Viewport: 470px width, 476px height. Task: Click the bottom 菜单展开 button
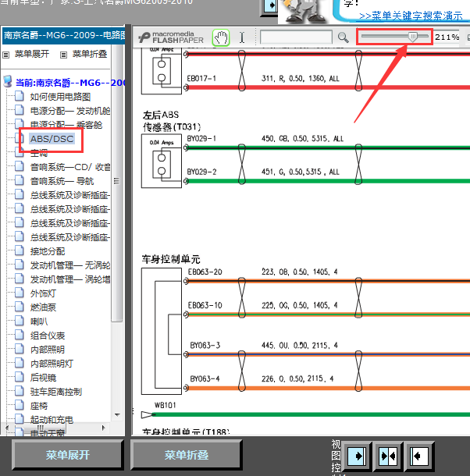coord(68,455)
